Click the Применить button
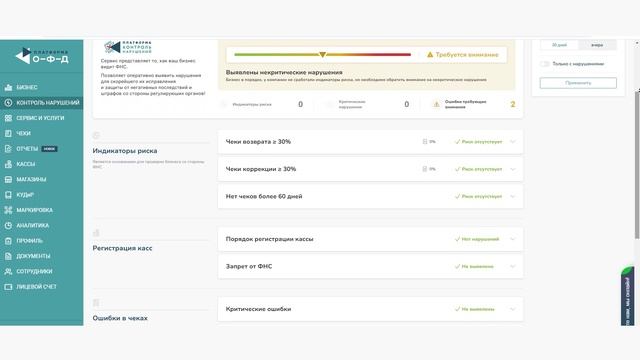640x360 pixels. click(578, 83)
